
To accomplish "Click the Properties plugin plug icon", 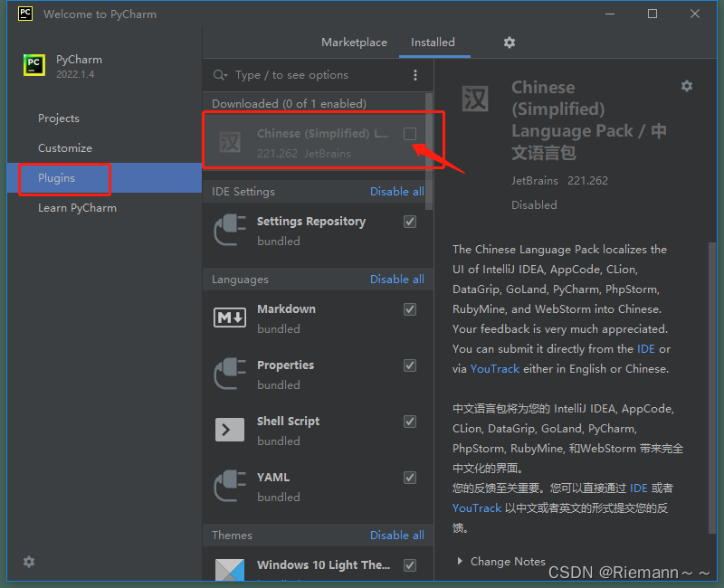I will [230, 374].
